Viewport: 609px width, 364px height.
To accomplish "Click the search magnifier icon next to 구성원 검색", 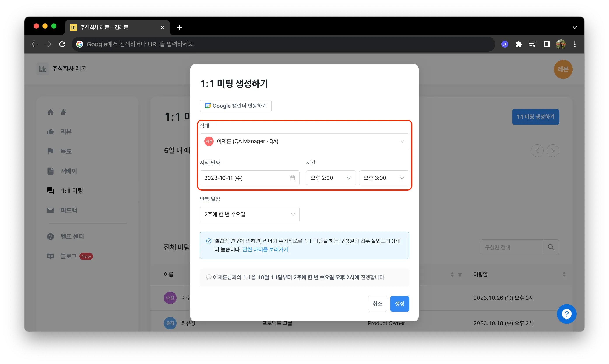I will click(551, 247).
